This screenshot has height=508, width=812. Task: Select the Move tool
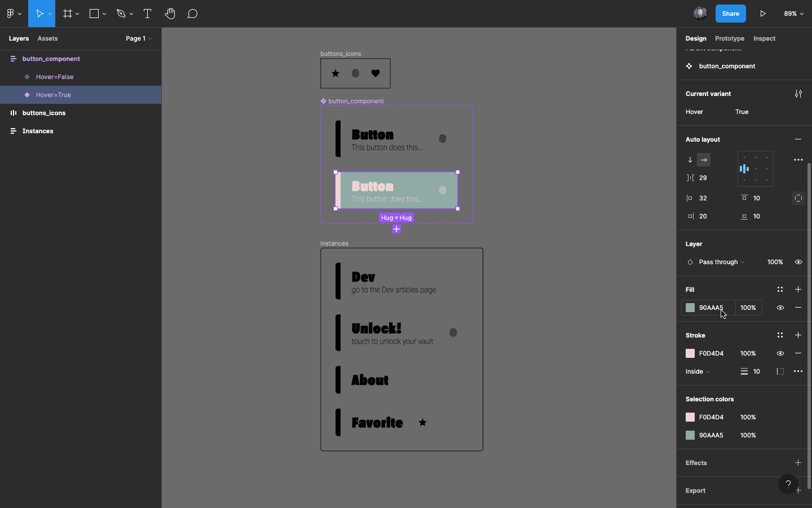[x=39, y=14]
